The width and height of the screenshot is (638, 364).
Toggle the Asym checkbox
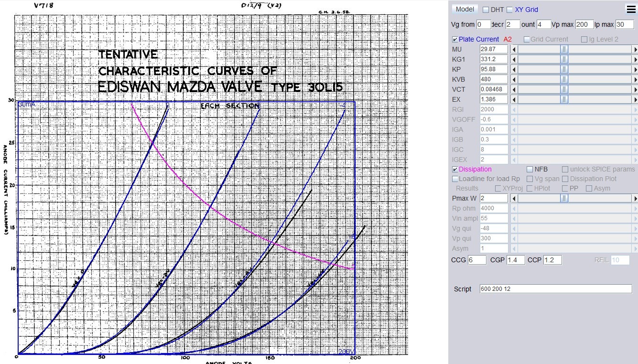[589, 188]
